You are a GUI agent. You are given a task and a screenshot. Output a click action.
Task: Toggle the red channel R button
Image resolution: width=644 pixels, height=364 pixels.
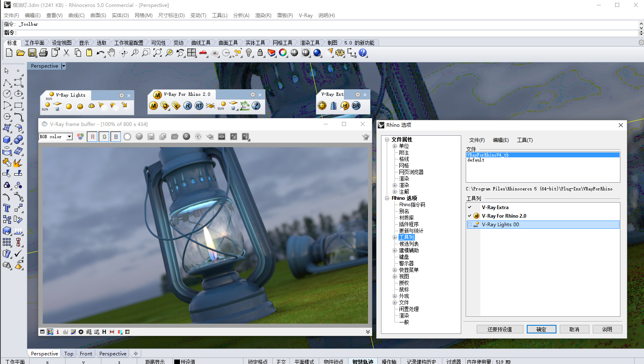tap(92, 137)
